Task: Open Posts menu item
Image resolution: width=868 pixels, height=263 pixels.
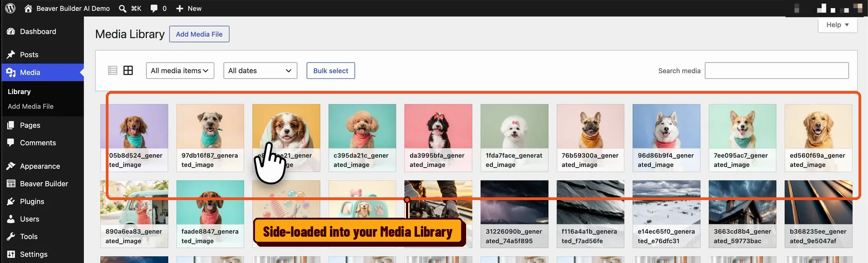Action: pos(29,54)
